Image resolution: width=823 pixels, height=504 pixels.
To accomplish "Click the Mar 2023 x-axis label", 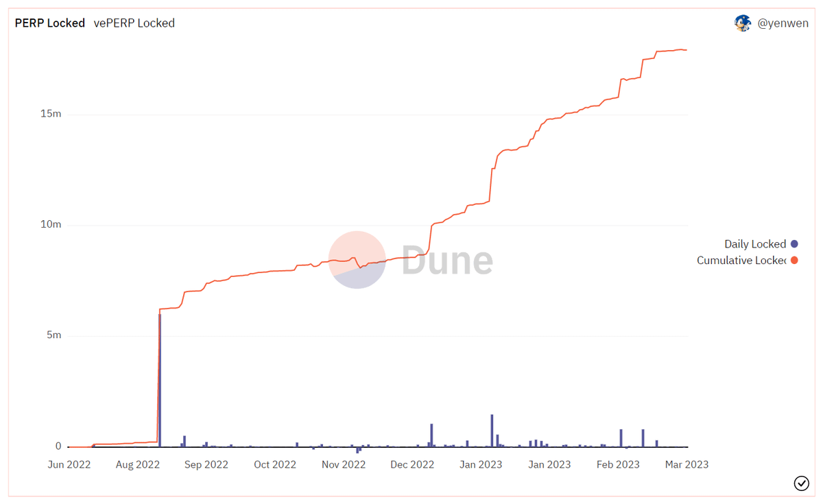I will 687,464.
